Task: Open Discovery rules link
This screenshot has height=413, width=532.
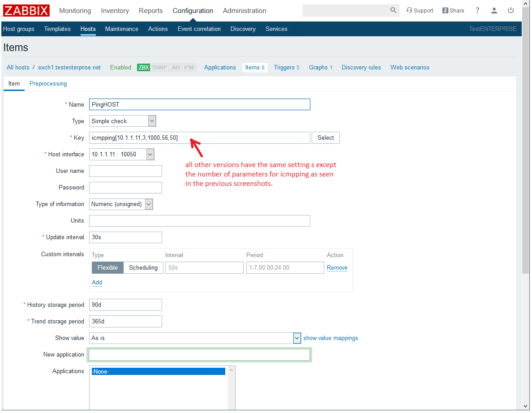Action: tap(361, 68)
